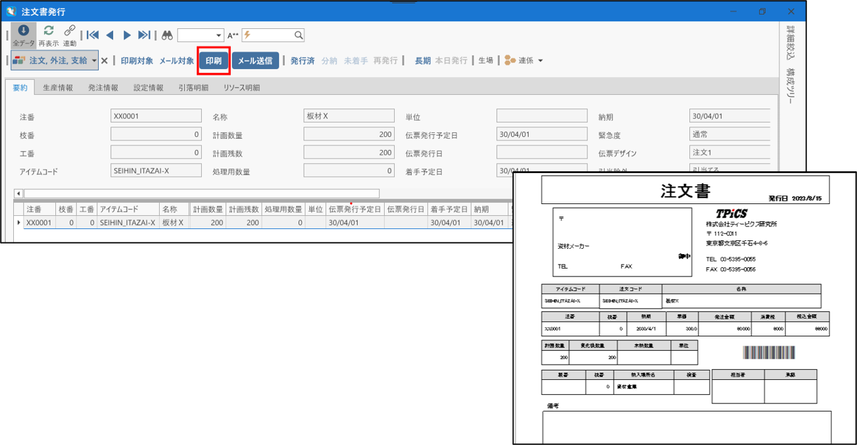Jump to the last record arrow

click(144, 35)
